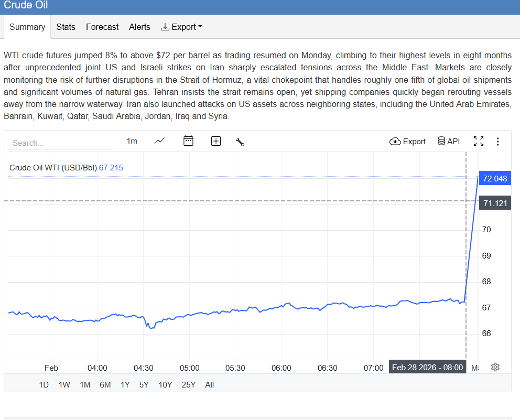Open the calendar date range icon
The height and width of the screenshot is (420, 520).
188,141
